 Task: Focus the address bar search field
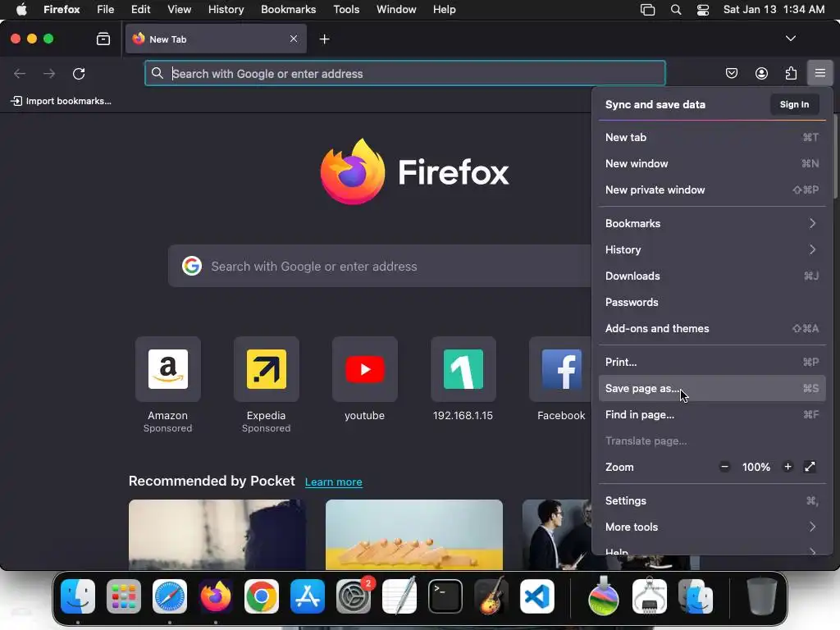pos(405,73)
